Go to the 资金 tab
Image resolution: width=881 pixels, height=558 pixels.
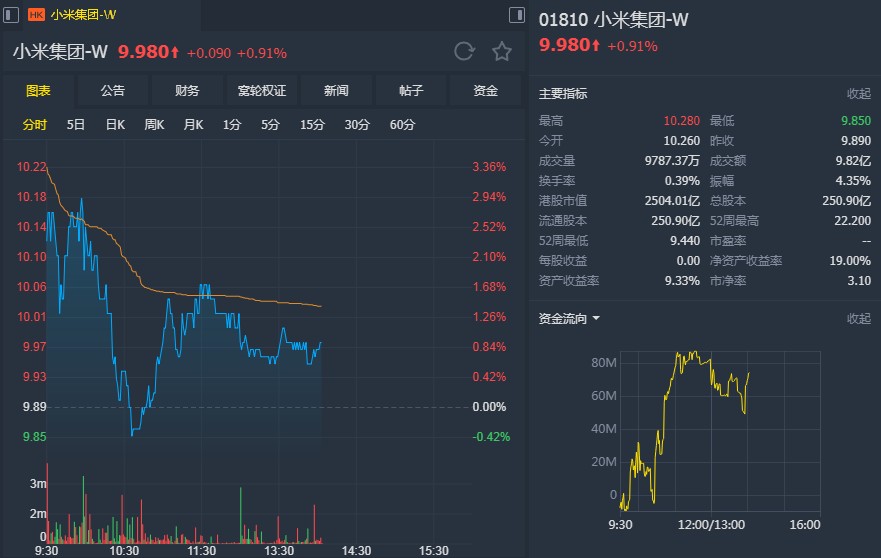[x=486, y=91]
